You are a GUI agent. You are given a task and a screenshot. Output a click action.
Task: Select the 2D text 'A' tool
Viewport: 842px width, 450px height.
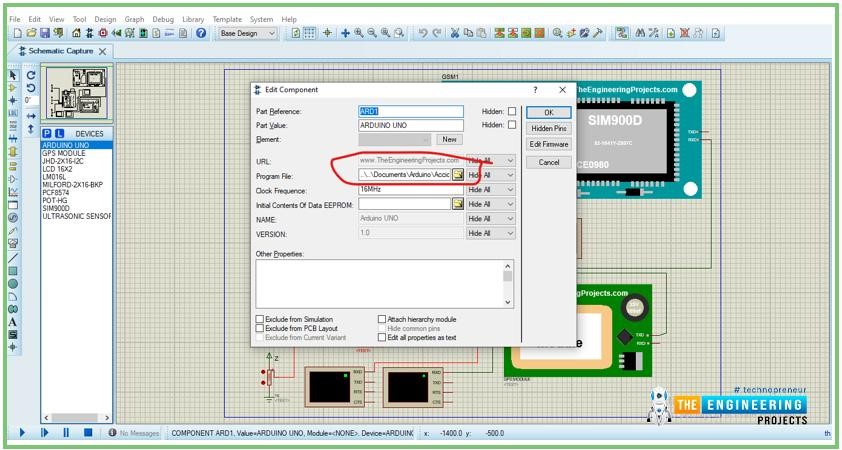coord(13,322)
